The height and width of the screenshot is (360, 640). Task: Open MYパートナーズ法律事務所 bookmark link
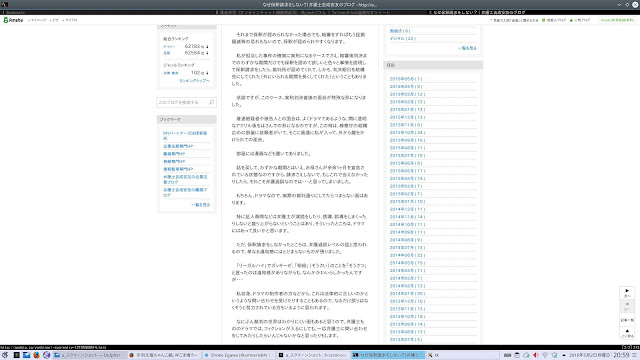pyautogui.click(x=185, y=136)
